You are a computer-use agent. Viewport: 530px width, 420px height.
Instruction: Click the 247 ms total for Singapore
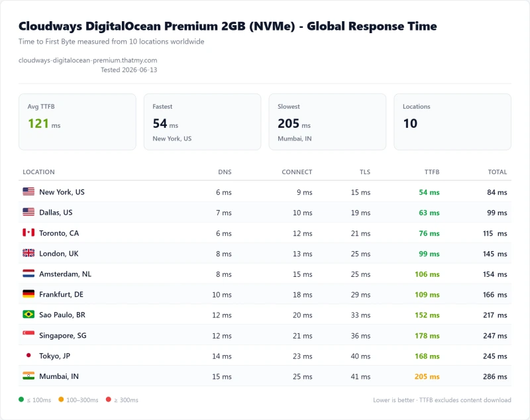(495, 335)
